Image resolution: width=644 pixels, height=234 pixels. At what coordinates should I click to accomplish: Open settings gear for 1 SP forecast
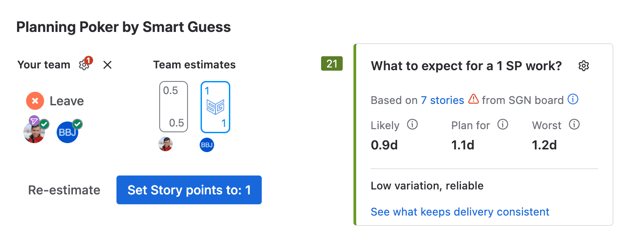[583, 66]
